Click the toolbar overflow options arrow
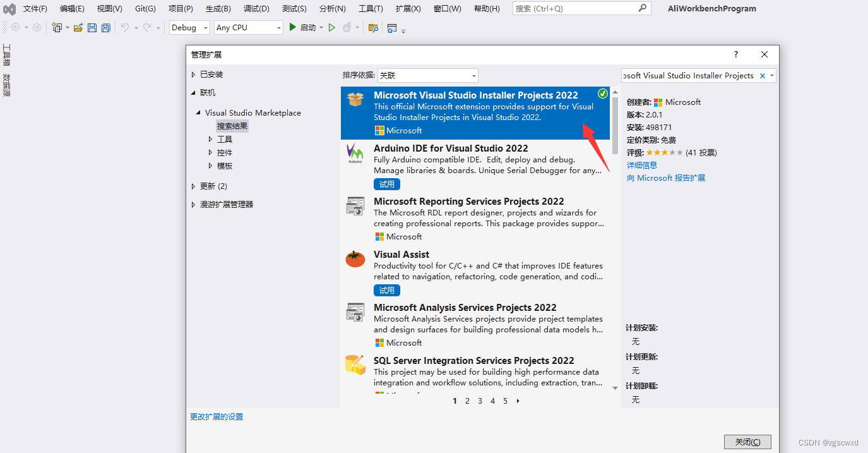The height and width of the screenshot is (453, 868). [x=403, y=30]
